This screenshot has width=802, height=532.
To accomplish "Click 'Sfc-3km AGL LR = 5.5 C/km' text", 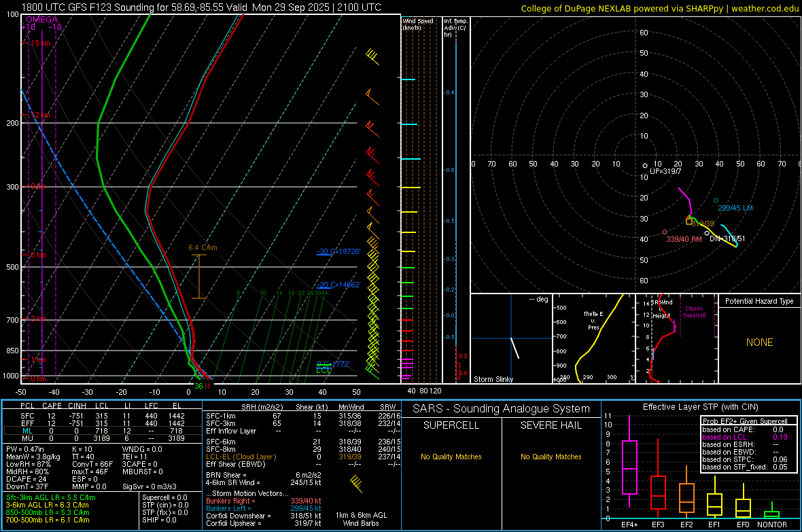I will 51,497.
